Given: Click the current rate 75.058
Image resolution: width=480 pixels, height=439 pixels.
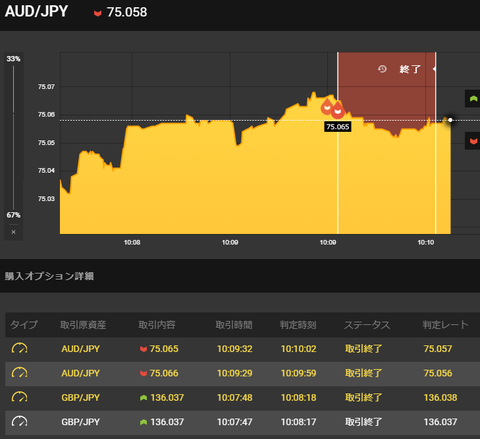Looking at the screenshot, I should 127,12.
